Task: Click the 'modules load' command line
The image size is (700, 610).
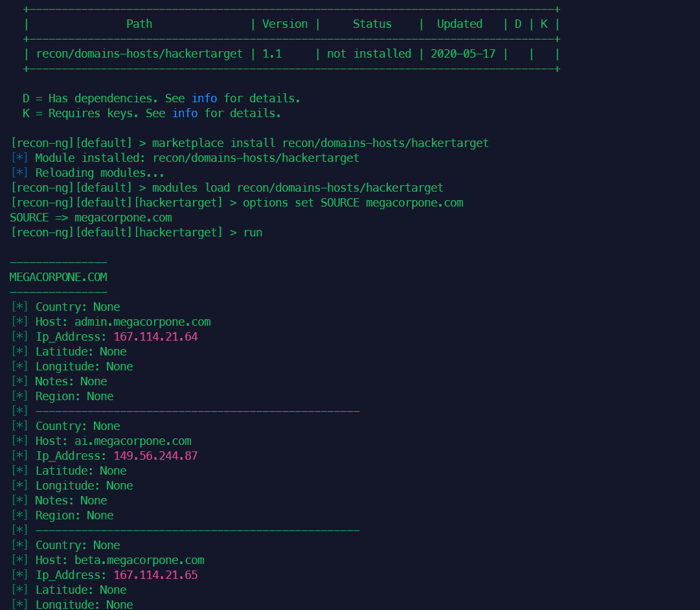Action: click(227, 188)
